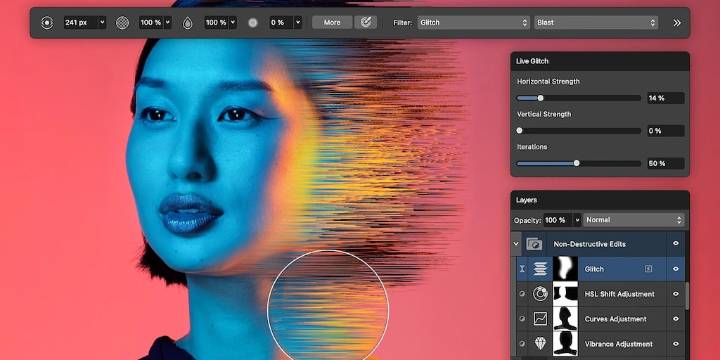The image size is (720, 360).
Task: Click the small dot left of Vibrance Adjustment
Action: [522, 343]
